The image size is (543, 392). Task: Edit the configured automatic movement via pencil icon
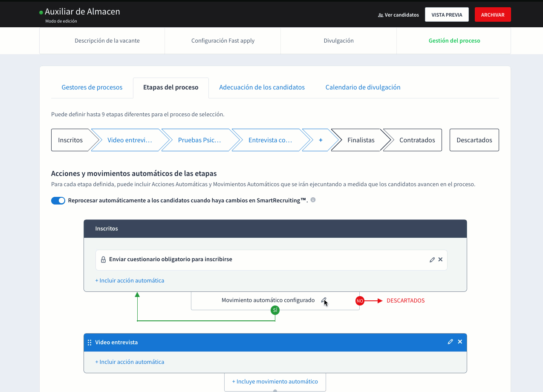pos(324,300)
